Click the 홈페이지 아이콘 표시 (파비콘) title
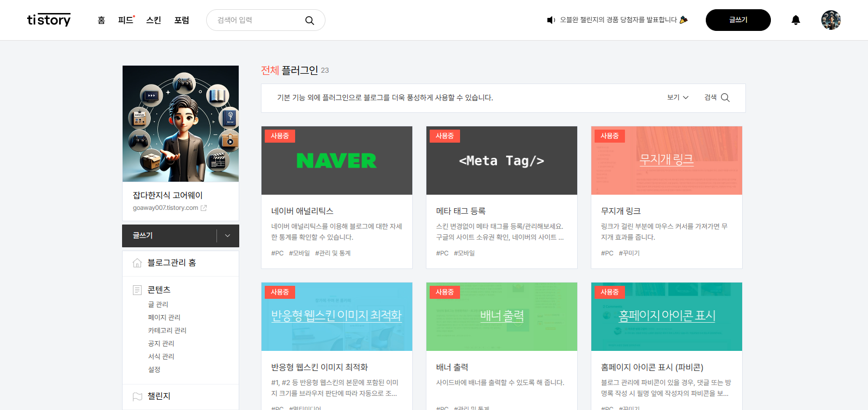Screen dimensions: 868x410 652,367
